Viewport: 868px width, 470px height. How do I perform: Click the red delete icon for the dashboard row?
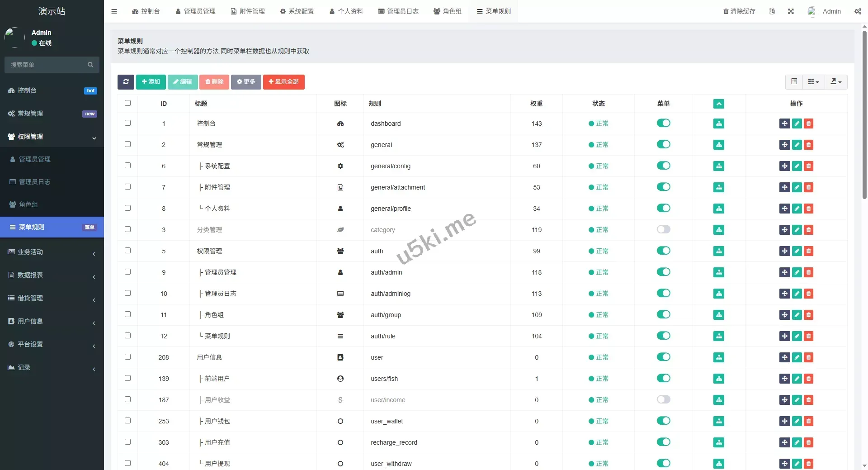[x=808, y=123]
